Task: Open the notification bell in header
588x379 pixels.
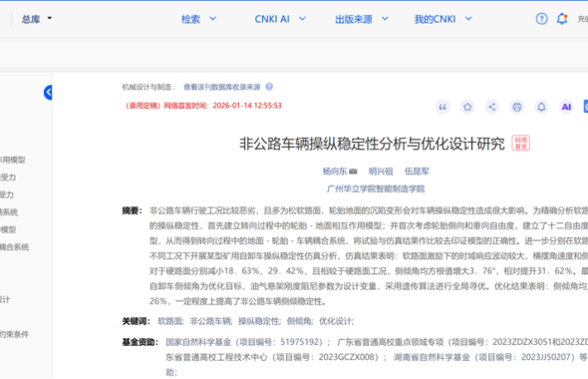Action: (x=562, y=18)
